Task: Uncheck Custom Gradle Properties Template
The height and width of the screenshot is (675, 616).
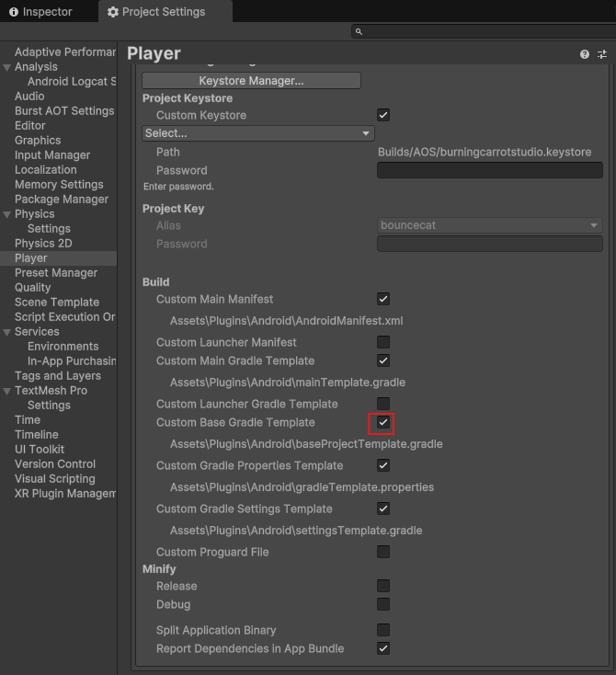Action: pos(383,465)
